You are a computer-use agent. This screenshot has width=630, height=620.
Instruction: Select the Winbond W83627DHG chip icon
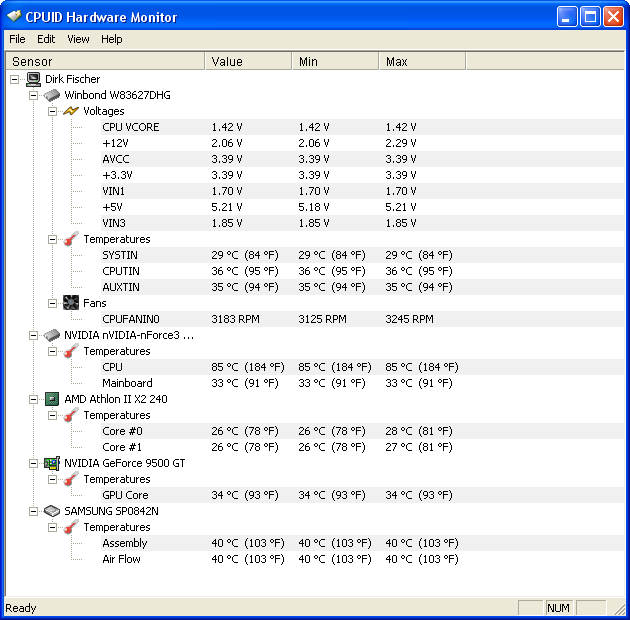point(52,95)
